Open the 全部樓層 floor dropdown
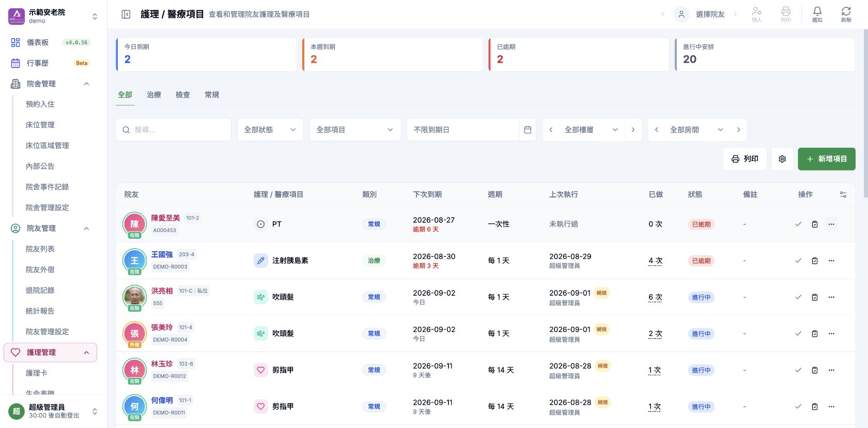The width and height of the screenshot is (868, 428). coord(592,130)
